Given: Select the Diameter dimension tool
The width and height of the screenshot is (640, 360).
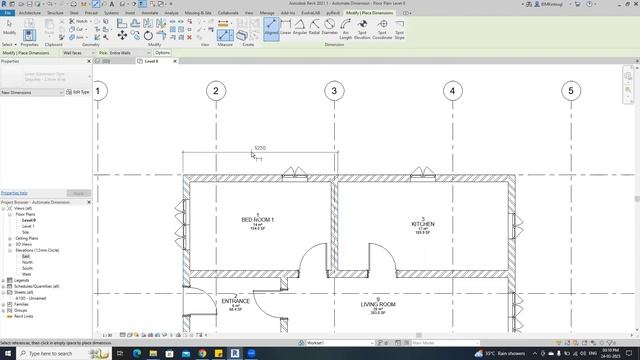Looking at the screenshot, I should coord(329,27).
